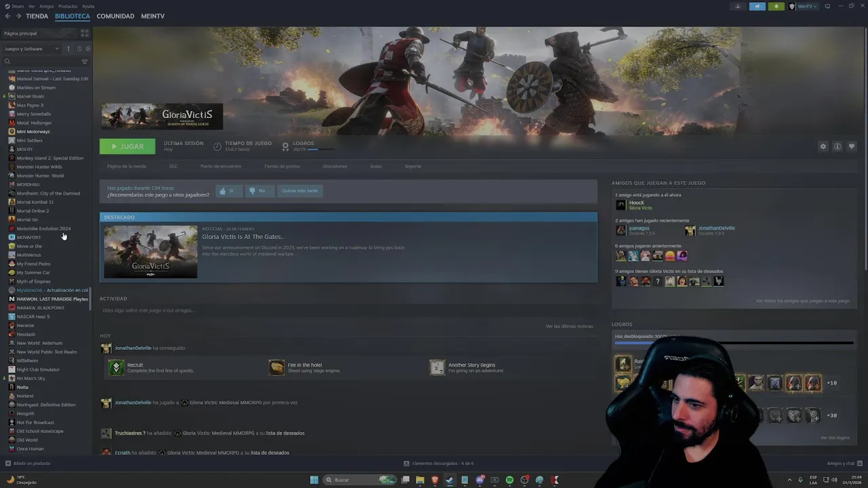
Task: Open Página de la tienda tab
Action: click(x=126, y=166)
